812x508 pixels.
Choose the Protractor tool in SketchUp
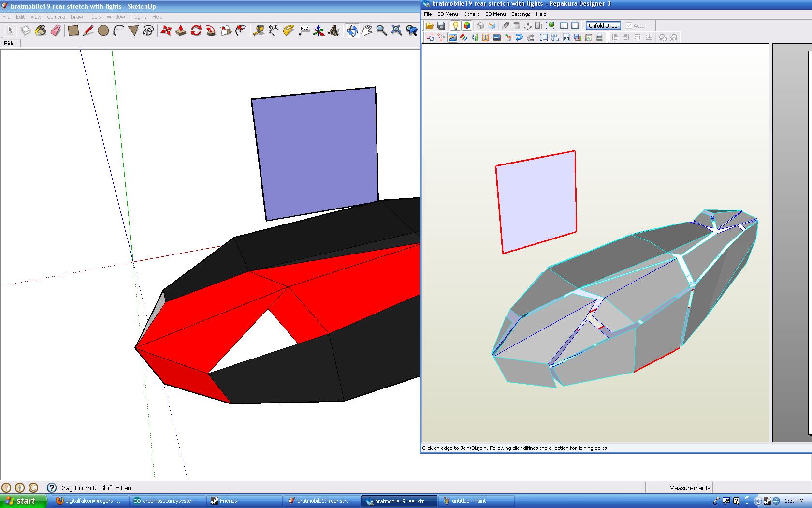point(289,31)
